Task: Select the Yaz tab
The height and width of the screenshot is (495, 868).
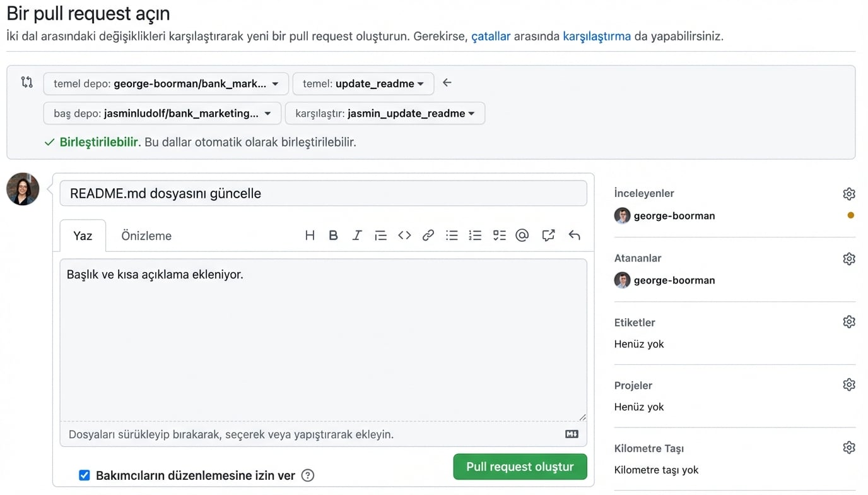Action: point(82,236)
